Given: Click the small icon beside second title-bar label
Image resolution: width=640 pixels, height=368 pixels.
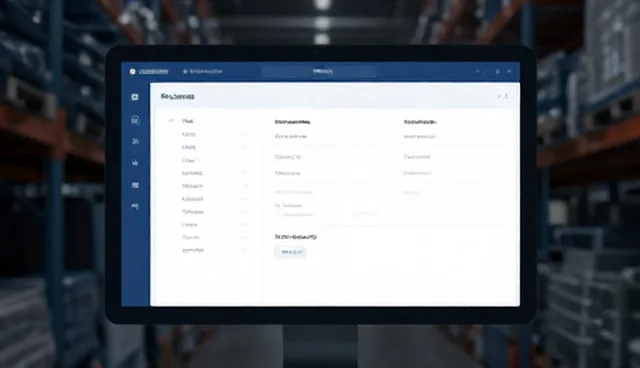Looking at the screenshot, I should click(185, 71).
